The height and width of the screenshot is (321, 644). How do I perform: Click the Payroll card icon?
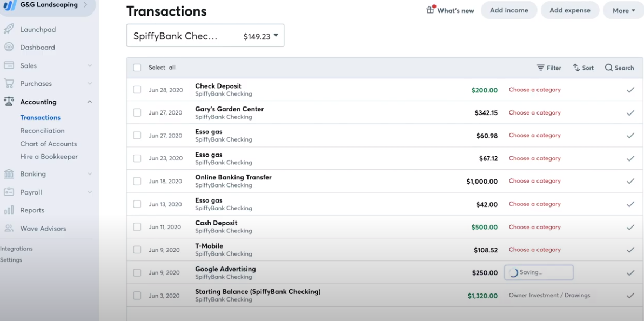[9, 192]
